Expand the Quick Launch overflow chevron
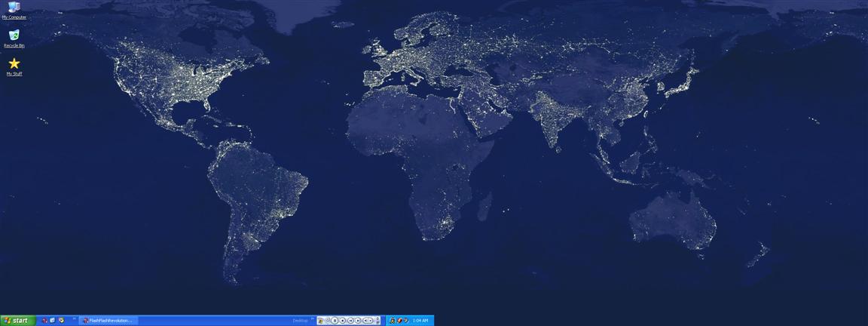Viewport: 868px width, 326px height. [74, 318]
